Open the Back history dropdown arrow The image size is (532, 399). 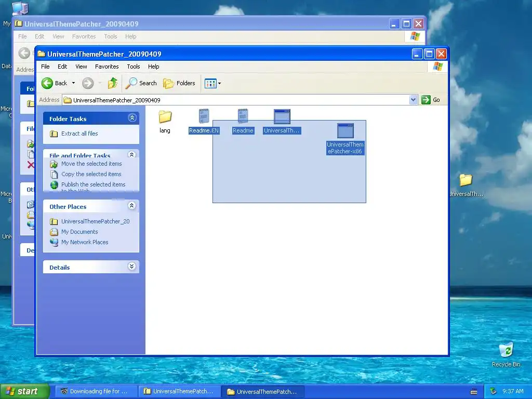point(73,83)
